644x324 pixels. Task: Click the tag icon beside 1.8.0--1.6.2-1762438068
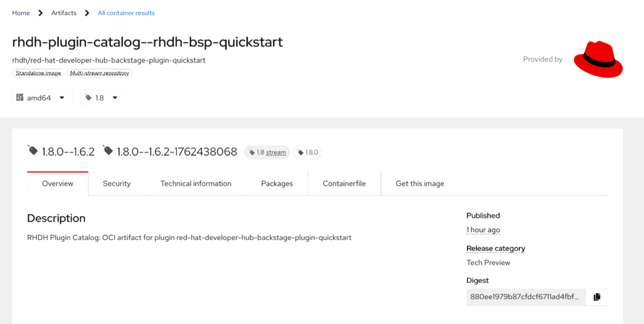pyautogui.click(x=108, y=150)
